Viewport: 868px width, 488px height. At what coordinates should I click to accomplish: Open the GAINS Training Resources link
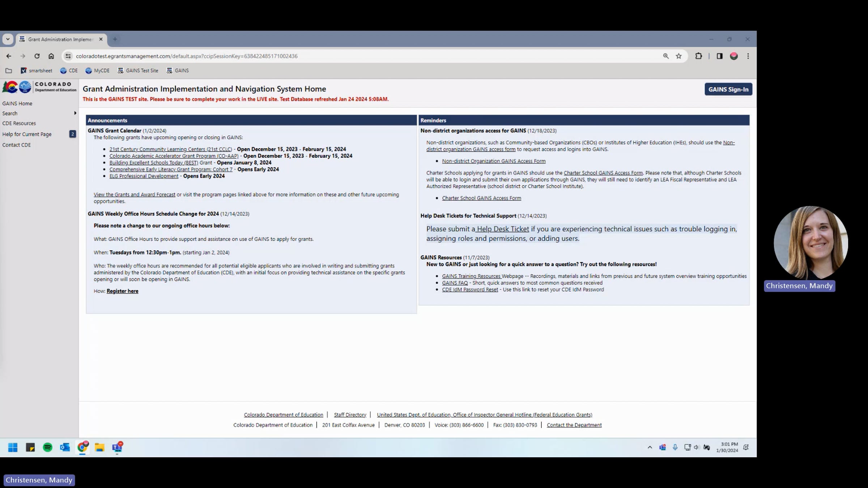pyautogui.click(x=471, y=276)
